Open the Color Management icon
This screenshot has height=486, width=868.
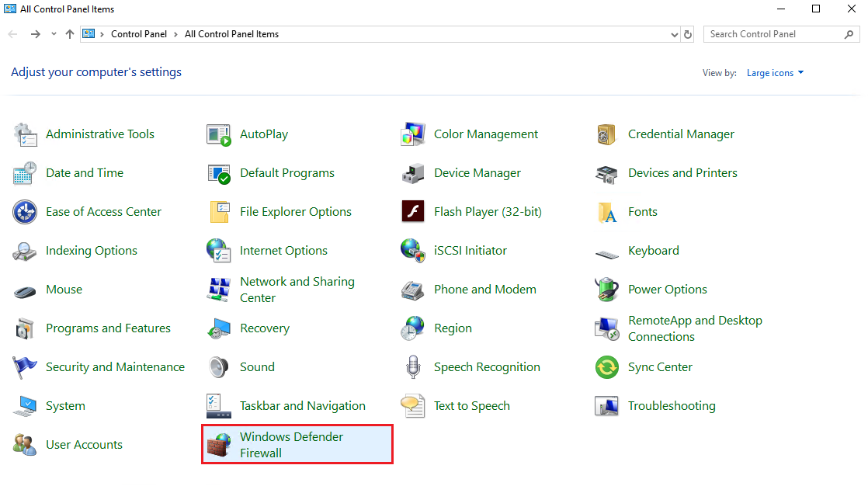click(x=413, y=134)
